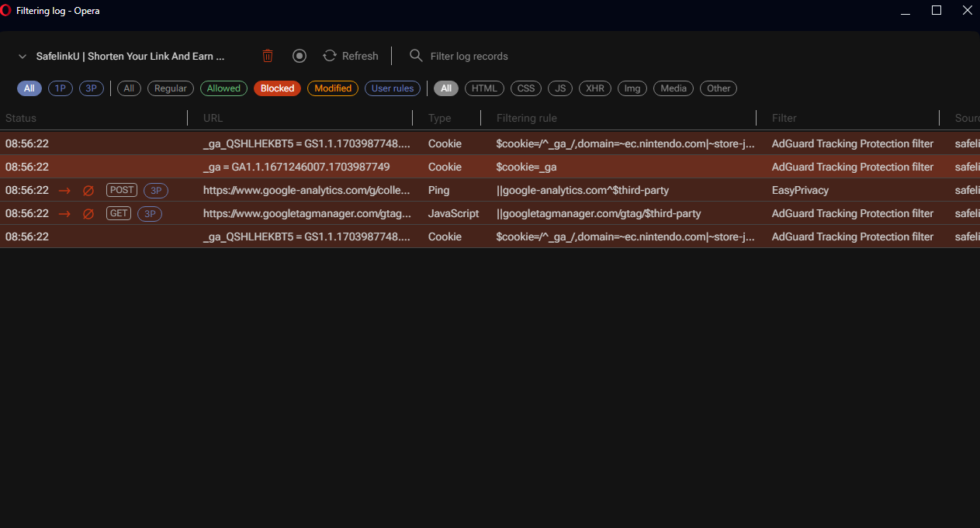This screenshot has height=528, width=980.
Task: Start event recording with the record icon
Action: tap(300, 55)
